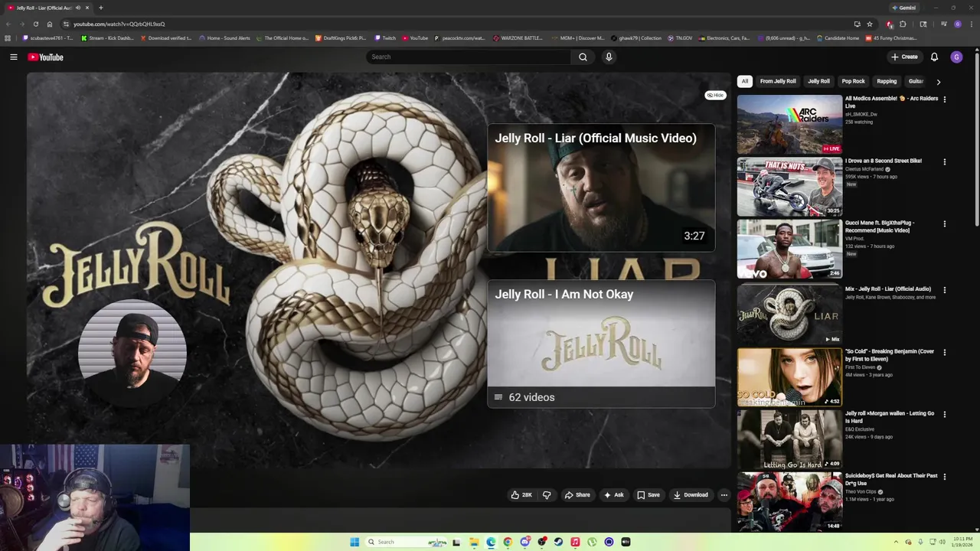Open options for I Drove an 8 Second Street Bike
Image resolution: width=980 pixels, height=551 pixels.
pyautogui.click(x=944, y=162)
